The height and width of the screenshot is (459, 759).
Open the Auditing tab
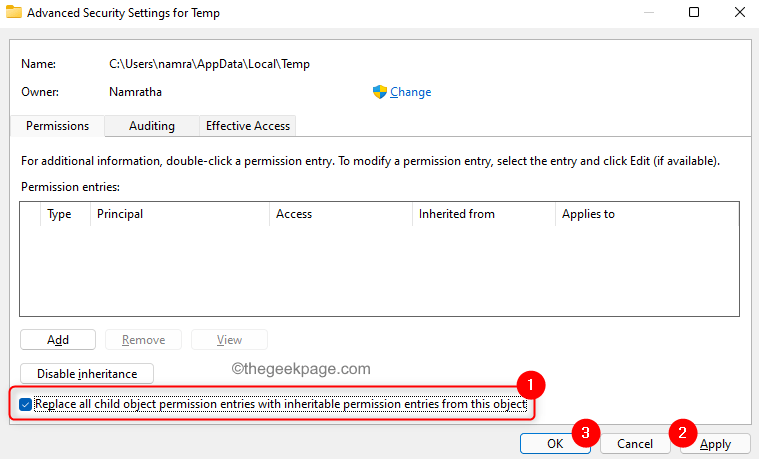(152, 126)
